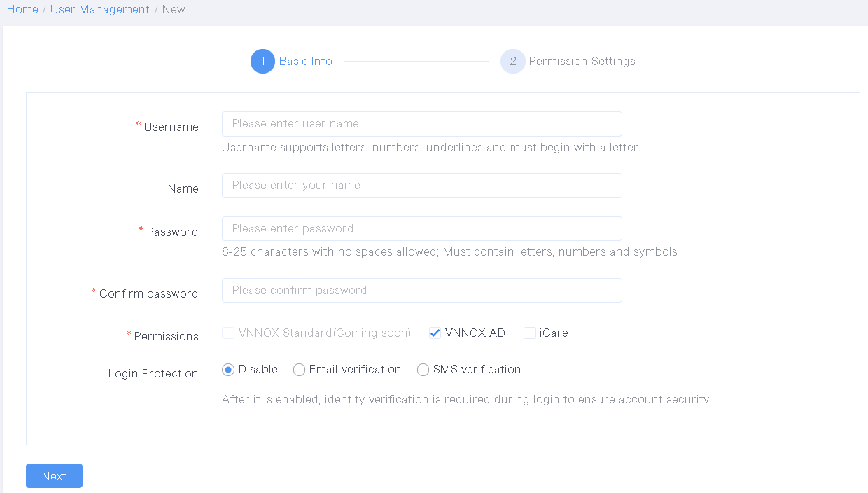Check the iCare permission checkbox
Screen dimensions: 868x493
[x=530, y=333]
